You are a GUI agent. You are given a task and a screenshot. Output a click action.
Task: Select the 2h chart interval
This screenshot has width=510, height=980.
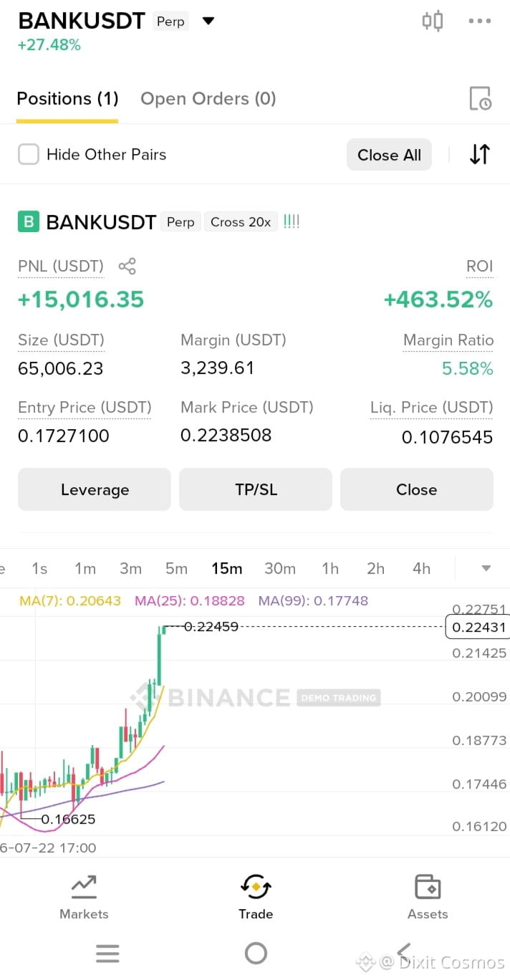coord(375,568)
